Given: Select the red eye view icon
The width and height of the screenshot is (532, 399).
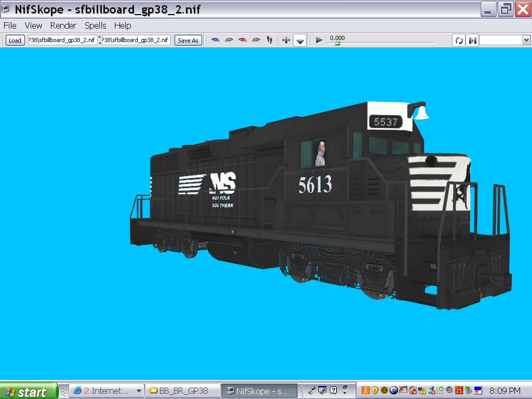Looking at the screenshot, I should (243, 40).
